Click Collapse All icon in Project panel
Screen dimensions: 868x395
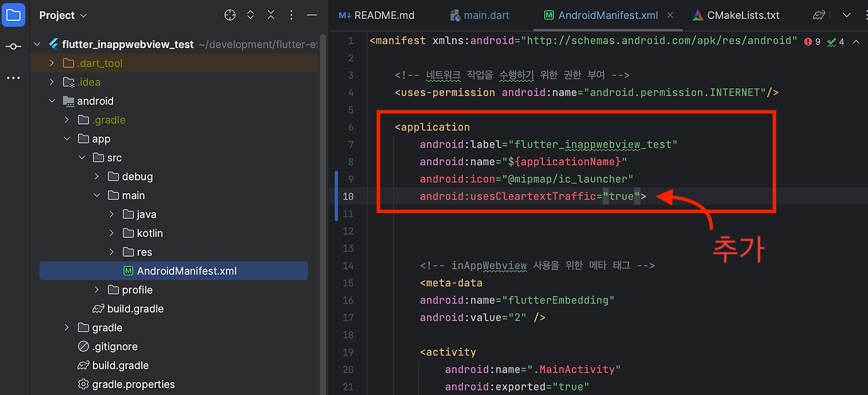tap(271, 15)
